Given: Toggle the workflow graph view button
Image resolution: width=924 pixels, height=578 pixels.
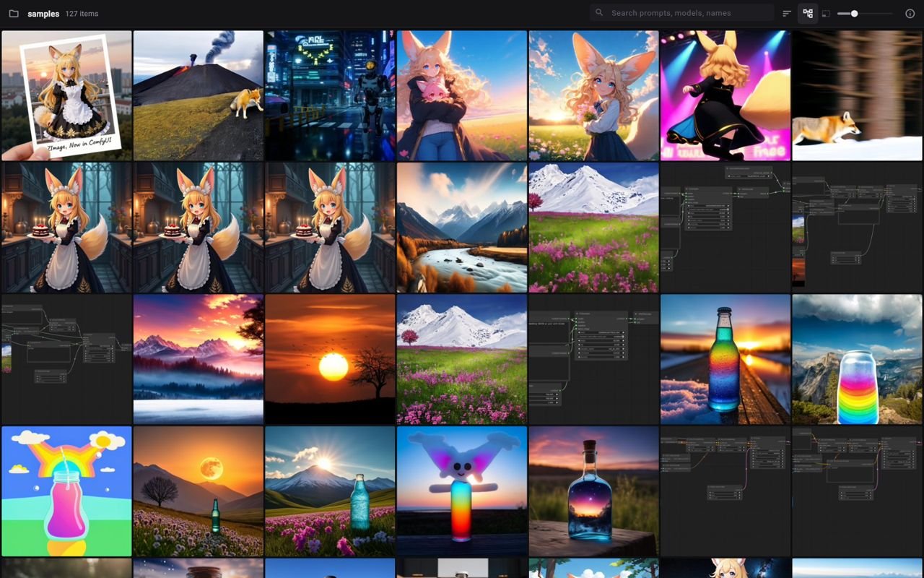Looking at the screenshot, I should coord(808,14).
